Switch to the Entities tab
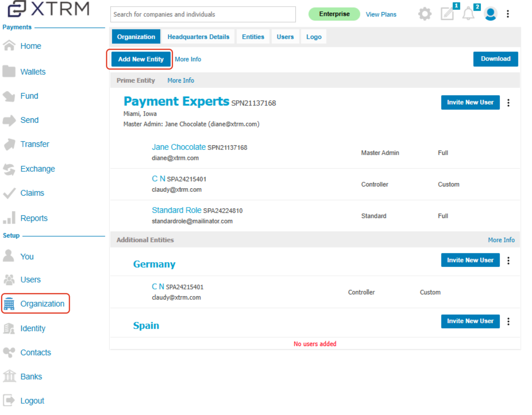This screenshot has width=532, height=415. 253,37
